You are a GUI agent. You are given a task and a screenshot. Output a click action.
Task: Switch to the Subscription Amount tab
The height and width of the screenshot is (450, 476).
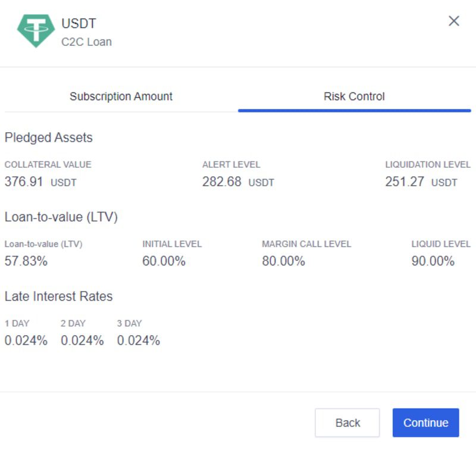(x=121, y=96)
